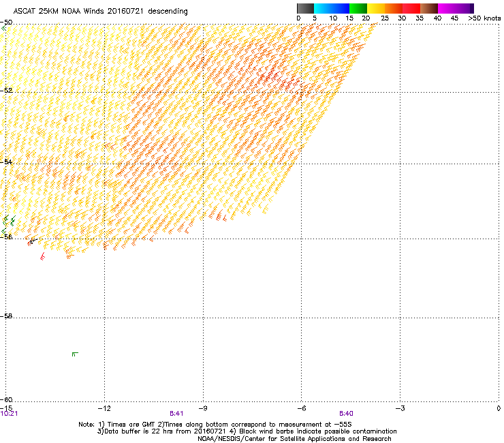The image size is (504, 443).
Task: Click the black contaminated wind barb near -56
Action: [33, 241]
